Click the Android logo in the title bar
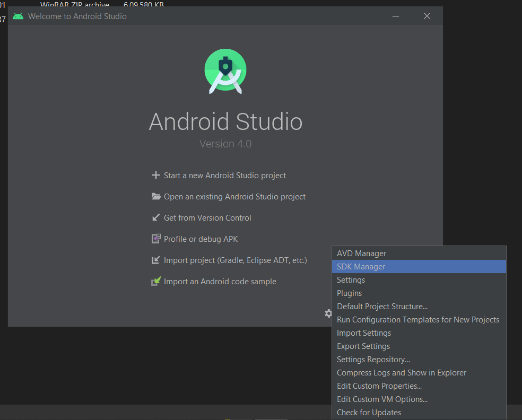The width and height of the screenshot is (522, 420). [x=18, y=16]
